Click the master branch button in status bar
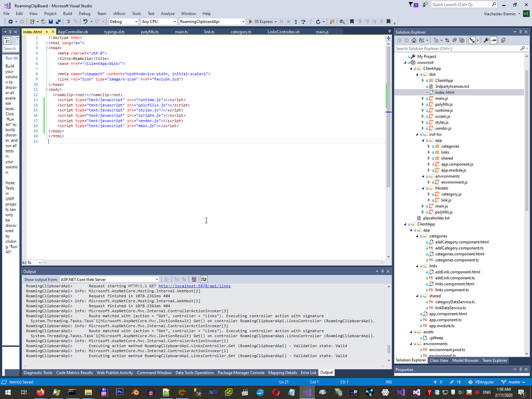 tap(514, 382)
